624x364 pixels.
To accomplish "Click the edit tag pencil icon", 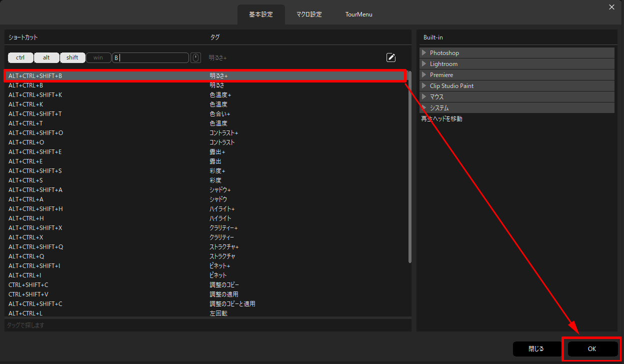I will coord(391,57).
